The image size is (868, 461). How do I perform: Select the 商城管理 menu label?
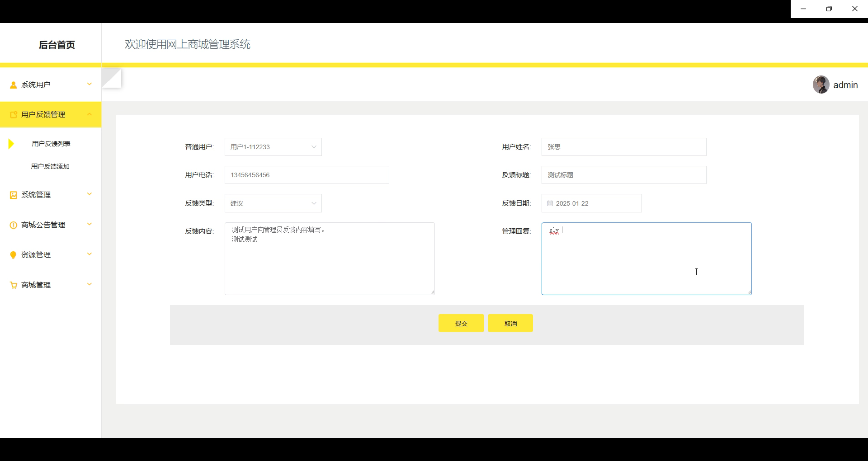click(x=36, y=285)
